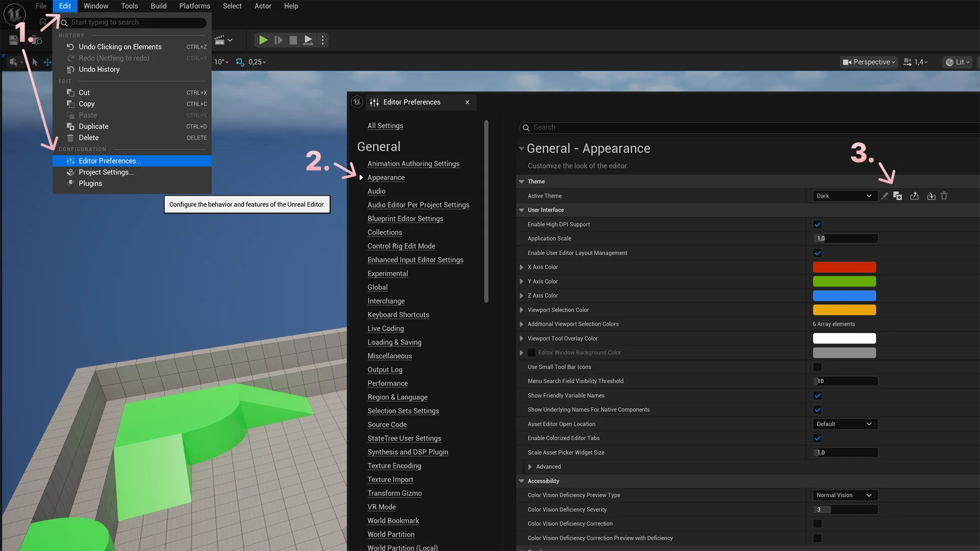980x551 pixels.
Task: Click the Viewport Selection Color orange swatch
Action: pos(844,310)
